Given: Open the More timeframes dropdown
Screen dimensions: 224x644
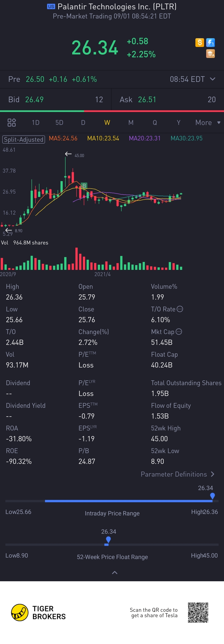Looking at the screenshot, I should tap(208, 123).
